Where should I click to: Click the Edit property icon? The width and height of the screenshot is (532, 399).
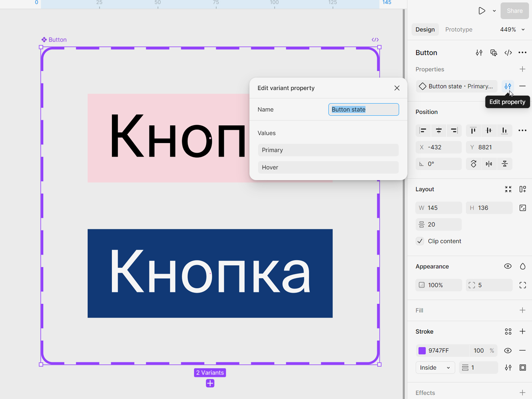click(508, 86)
